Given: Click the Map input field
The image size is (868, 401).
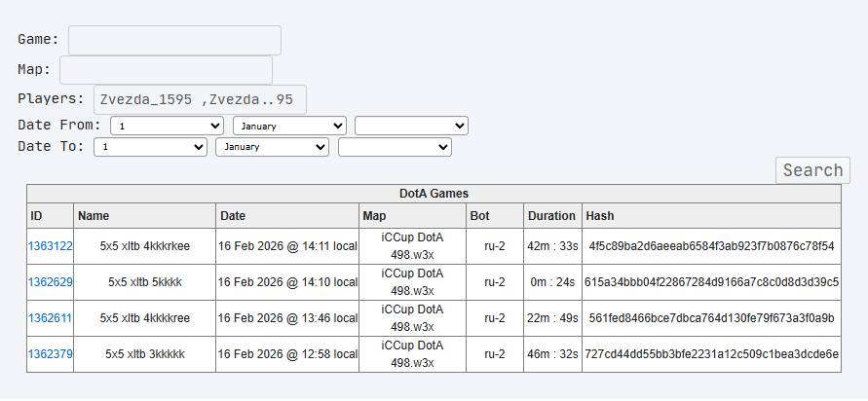Looking at the screenshot, I should tap(166, 70).
